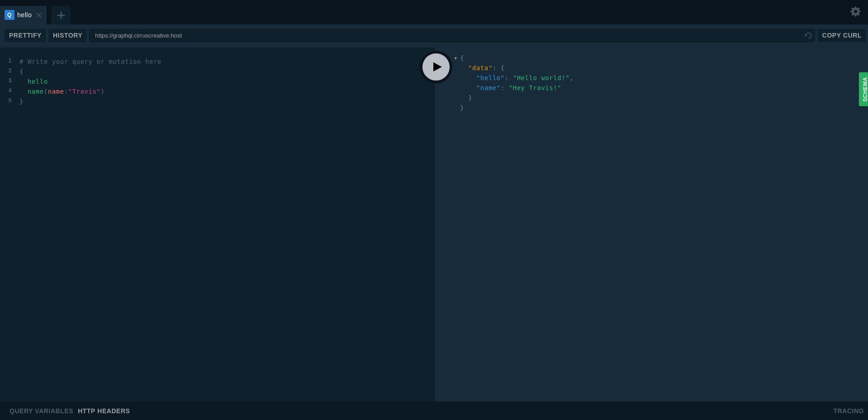Viewport: 868px width, 420px height.
Task: Click the PRETTIFY button
Action: 25,35
